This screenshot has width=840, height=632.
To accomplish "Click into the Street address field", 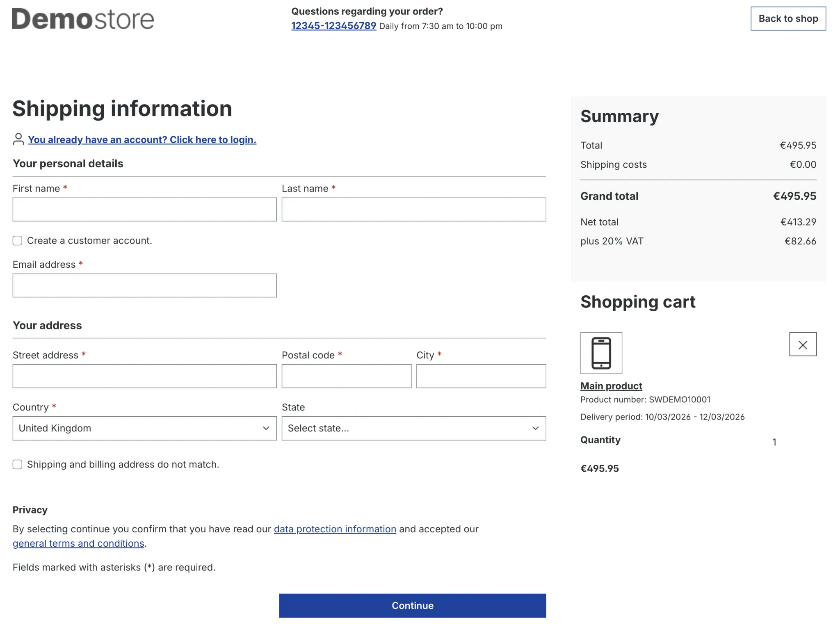I will [144, 376].
